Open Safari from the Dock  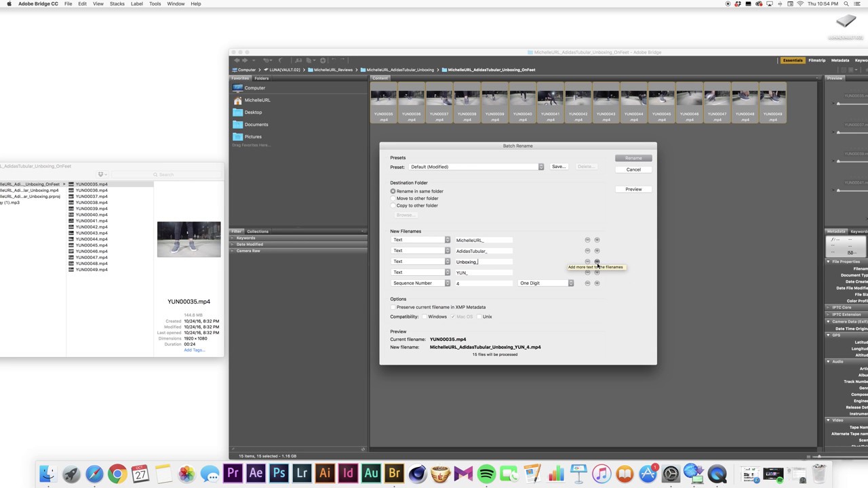tap(94, 473)
